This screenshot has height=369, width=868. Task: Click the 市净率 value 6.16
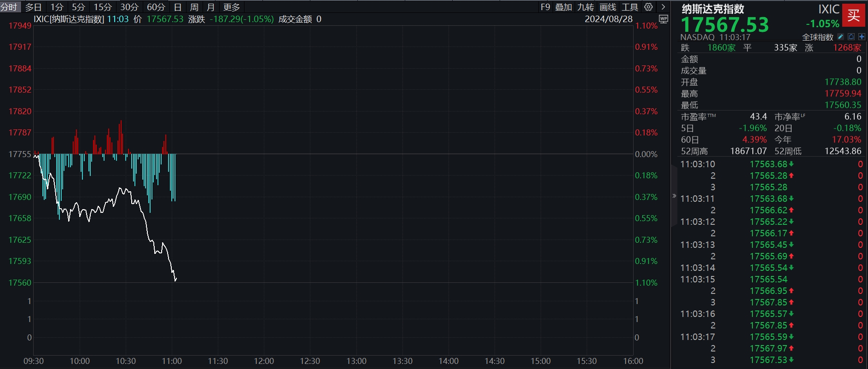pyautogui.click(x=853, y=117)
